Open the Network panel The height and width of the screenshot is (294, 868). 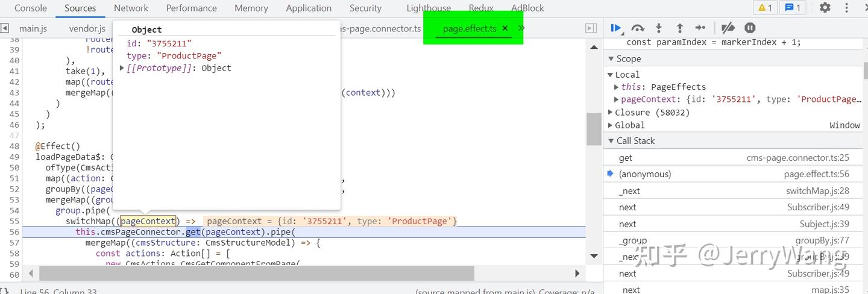tap(131, 8)
